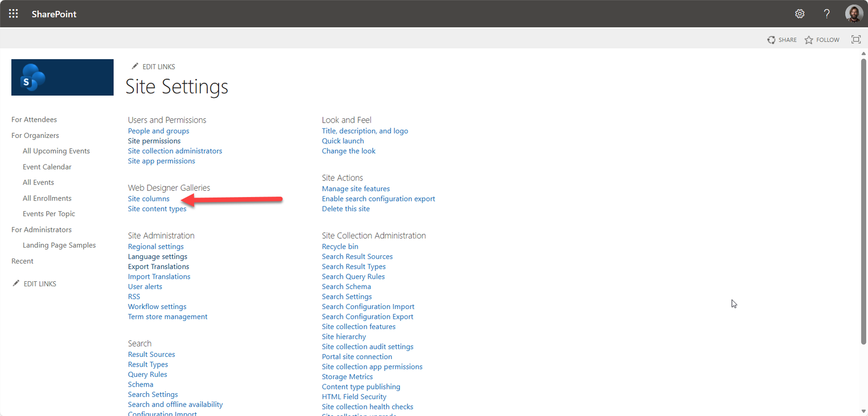This screenshot has width=868, height=416.
Task: Open All Upcoming Events navigation item
Action: (x=56, y=151)
